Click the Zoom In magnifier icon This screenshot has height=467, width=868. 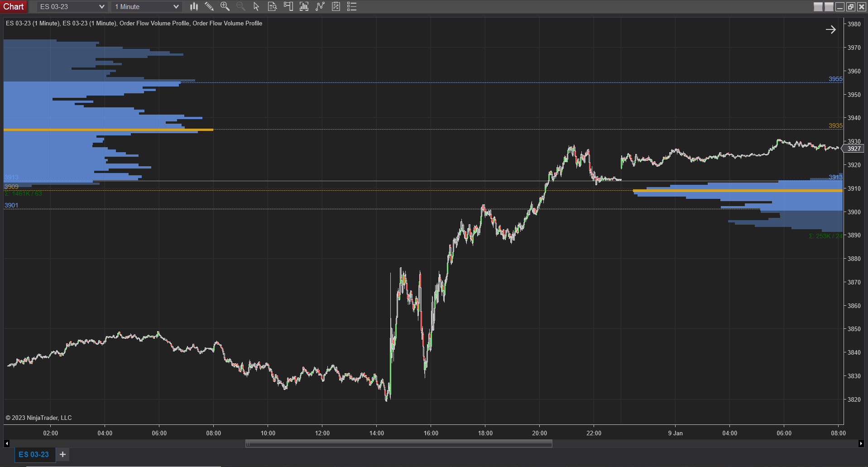click(225, 6)
